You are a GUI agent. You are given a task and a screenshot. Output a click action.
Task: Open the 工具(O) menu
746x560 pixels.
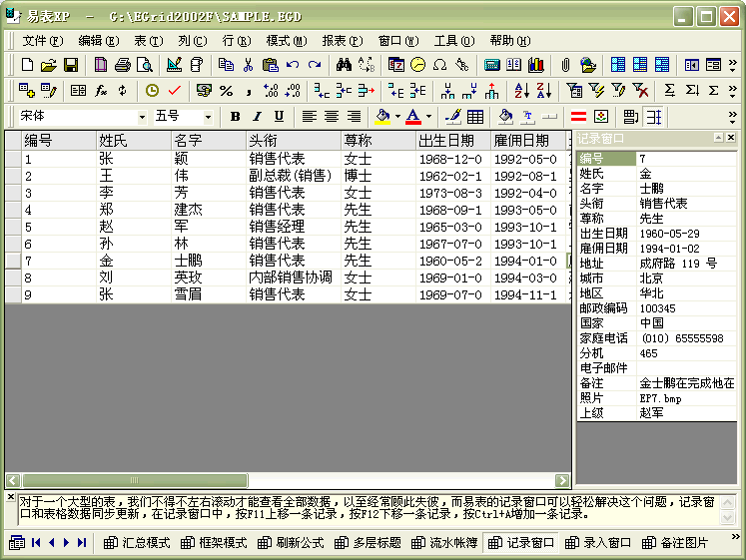pos(453,41)
